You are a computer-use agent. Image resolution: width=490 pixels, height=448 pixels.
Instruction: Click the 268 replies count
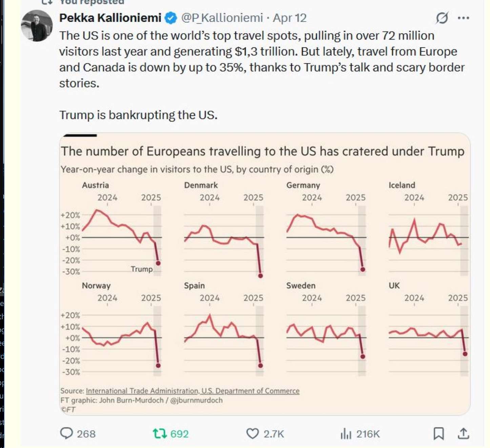pos(86,434)
